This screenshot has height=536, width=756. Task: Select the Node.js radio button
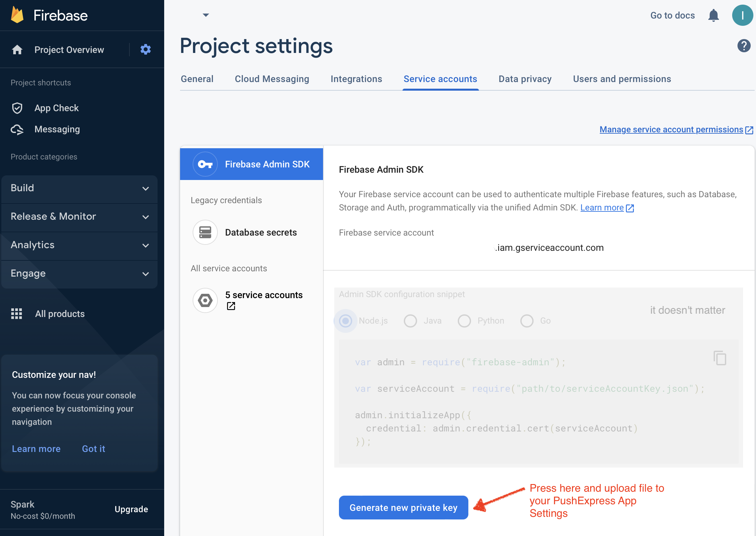[x=346, y=321]
